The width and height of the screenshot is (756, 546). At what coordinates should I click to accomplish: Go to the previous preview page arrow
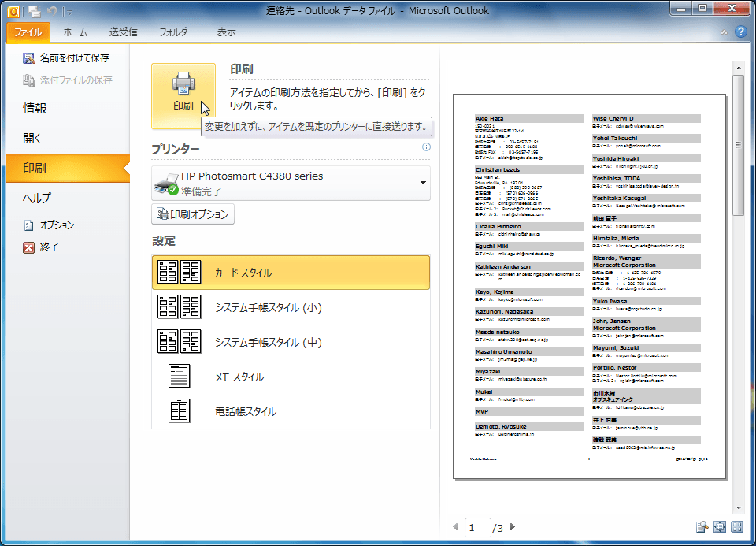pyautogui.click(x=455, y=527)
